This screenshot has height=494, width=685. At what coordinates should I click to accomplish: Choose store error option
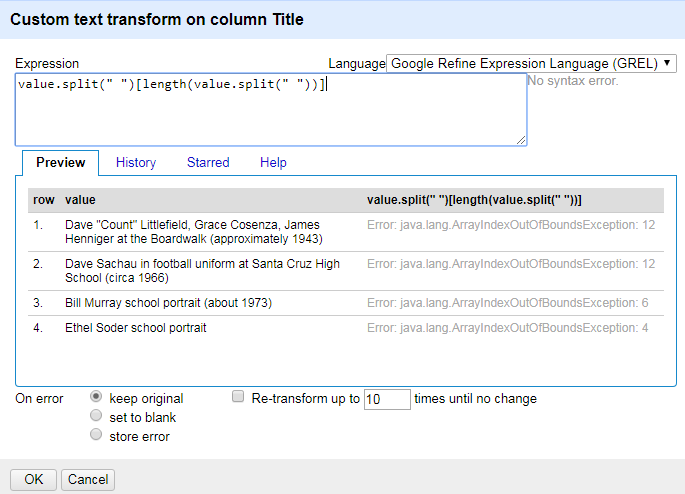coord(96,435)
